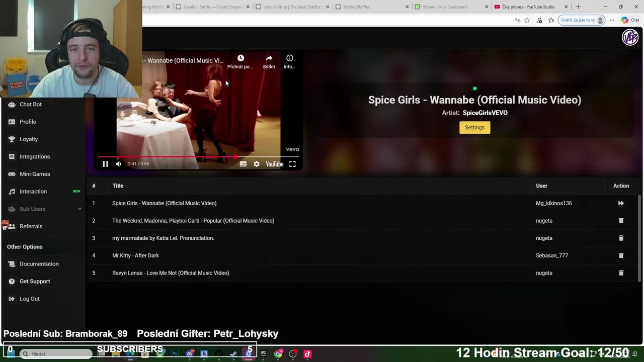Toggle subtitles in the video player
The height and width of the screenshot is (362, 644).
click(x=243, y=164)
